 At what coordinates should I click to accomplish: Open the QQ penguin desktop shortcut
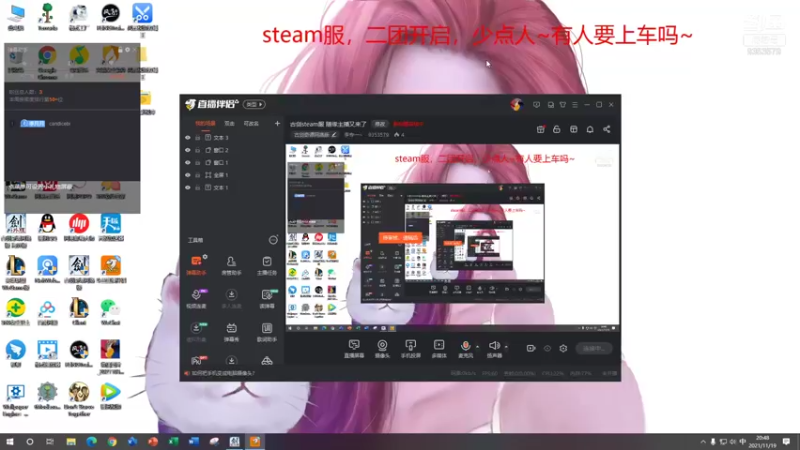click(47, 227)
